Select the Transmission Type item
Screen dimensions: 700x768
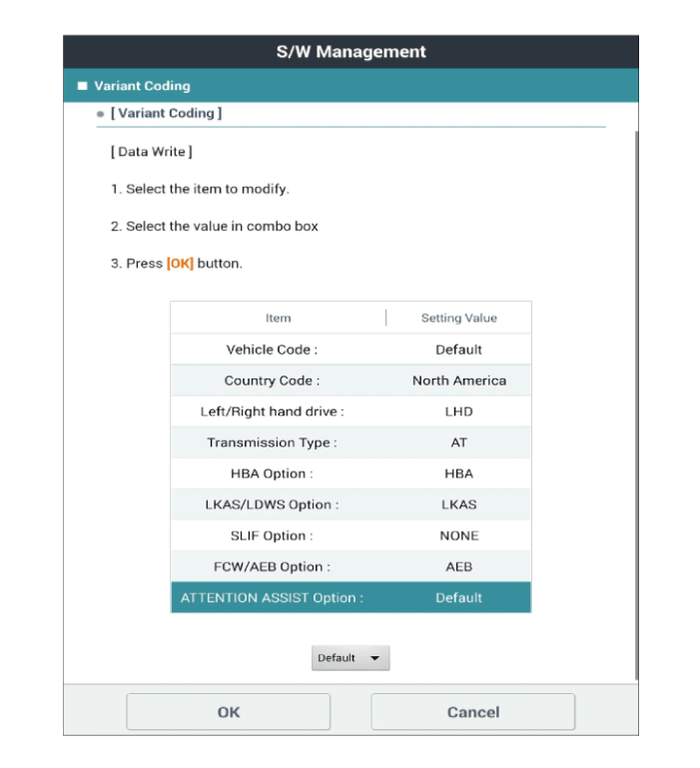[x=272, y=442]
